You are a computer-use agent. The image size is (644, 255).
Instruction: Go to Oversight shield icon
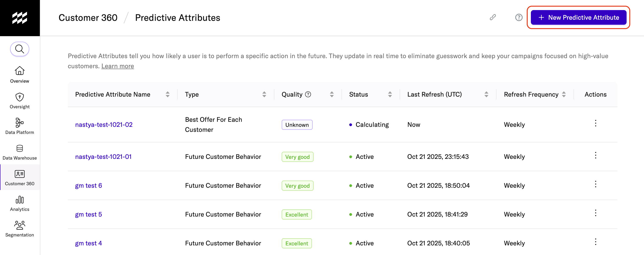click(x=19, y=97)
